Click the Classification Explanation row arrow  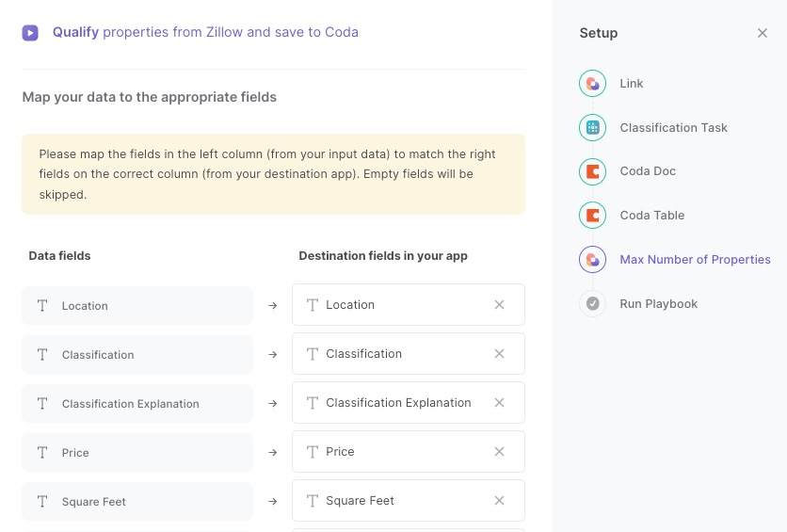coord(273,403)
